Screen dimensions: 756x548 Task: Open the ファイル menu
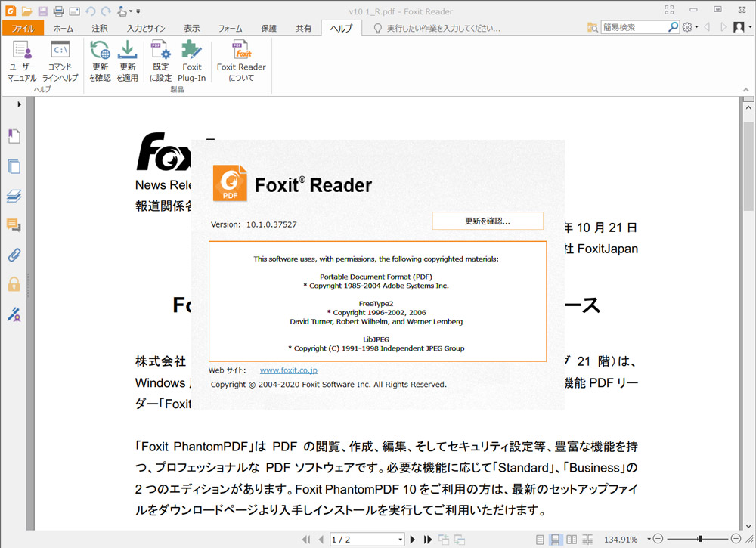coord(23,26)
